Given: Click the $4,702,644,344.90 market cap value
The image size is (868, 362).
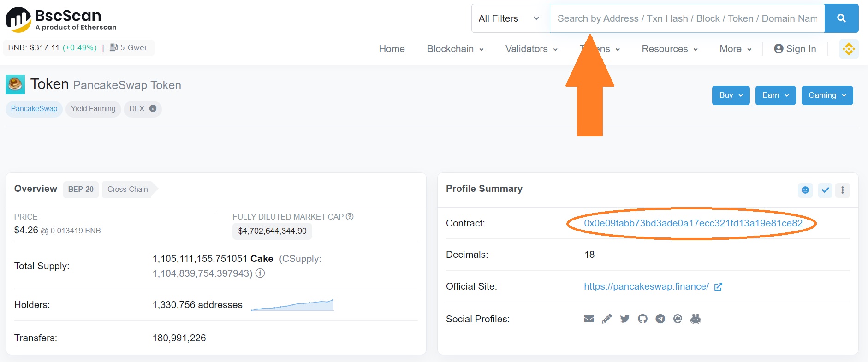Looking at the screenshot, I should click(x=272, y=231).
